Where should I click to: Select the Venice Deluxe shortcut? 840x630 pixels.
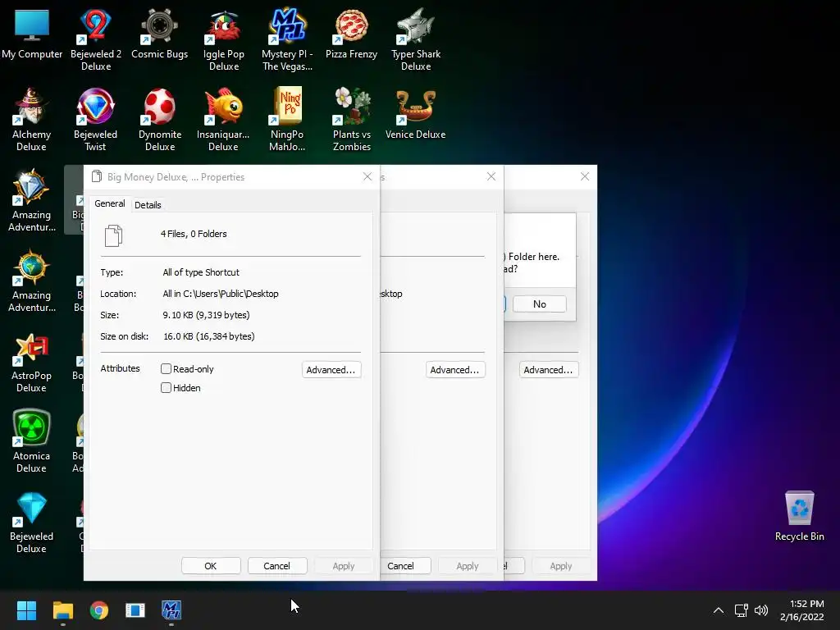416,113
